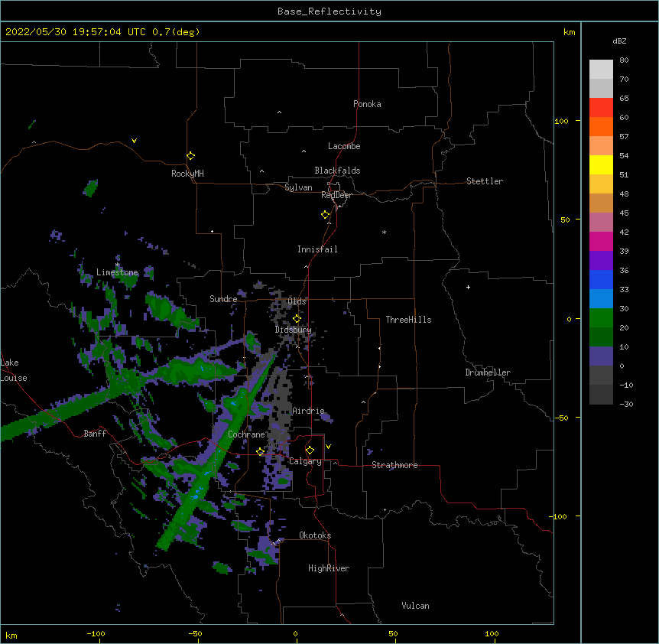Click the Okotoks city label
The image size is (659, 644).
(315, 535)
